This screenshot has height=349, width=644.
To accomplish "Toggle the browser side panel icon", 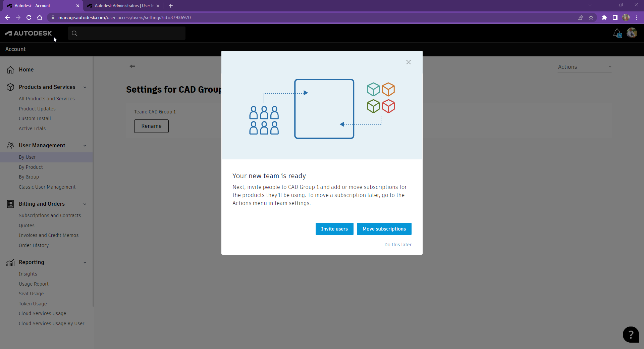I will (x=615, y=17).
